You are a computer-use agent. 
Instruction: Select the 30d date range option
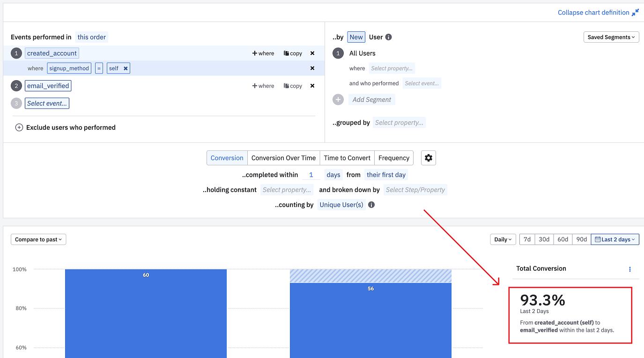544,239
